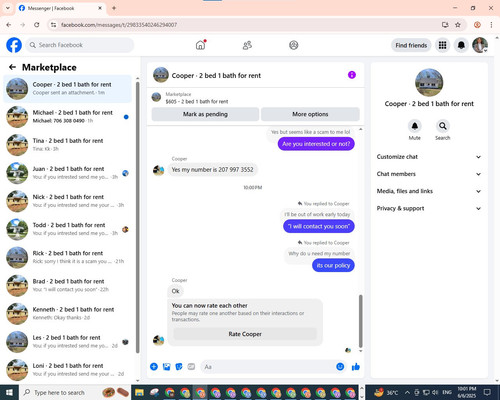This screenshot has width=500, height=400.
Task: Click the "its our policy" message bubble
Action: (x=333, y=265)
